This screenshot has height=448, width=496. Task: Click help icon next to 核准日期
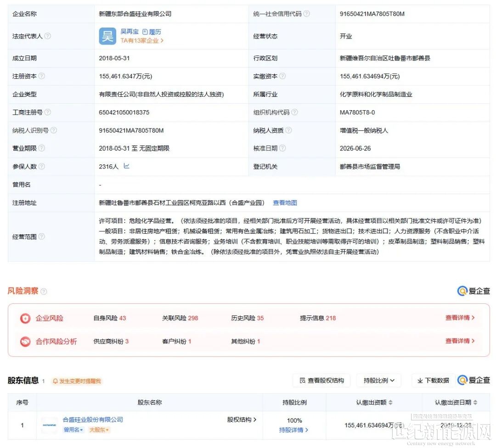click(x=282, y=148)
